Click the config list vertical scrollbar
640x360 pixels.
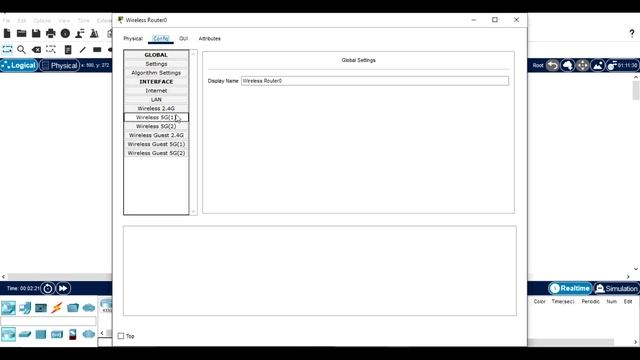(193, 133)
